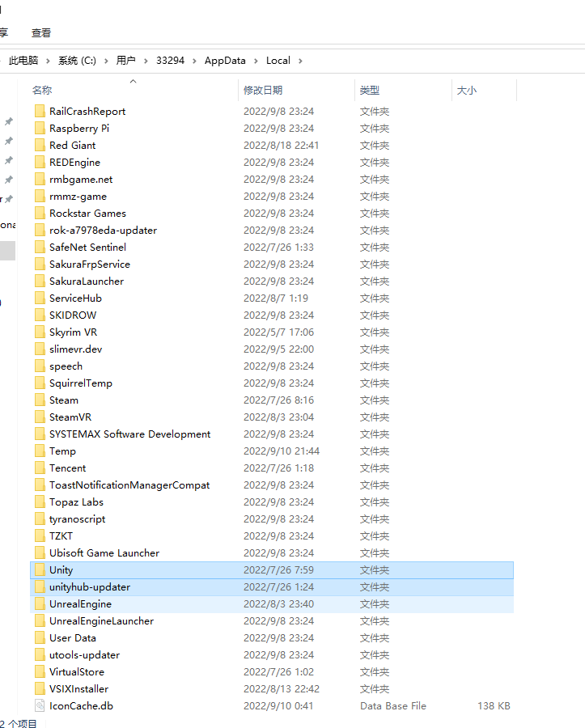585x728 pixels.
Task: Sort by the 类型 column header
Action: point(370,90)
